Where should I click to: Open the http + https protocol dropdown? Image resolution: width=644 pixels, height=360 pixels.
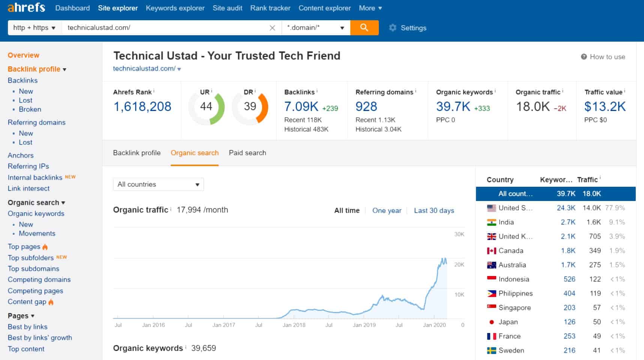tap(35, 28)
